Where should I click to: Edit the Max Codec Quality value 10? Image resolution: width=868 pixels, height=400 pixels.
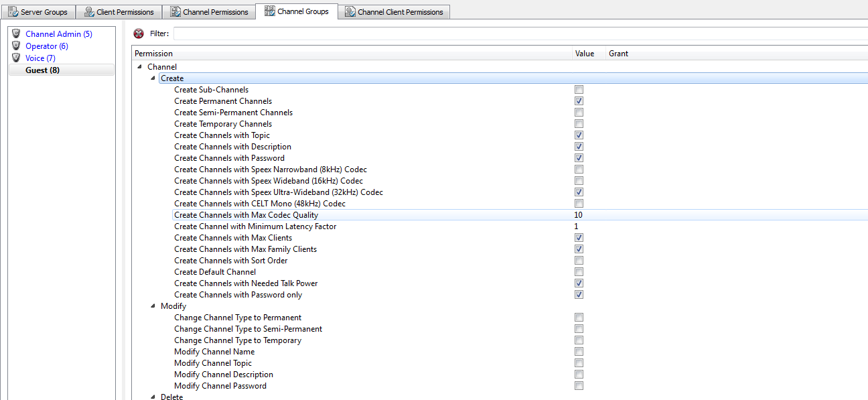click(579, 215)
